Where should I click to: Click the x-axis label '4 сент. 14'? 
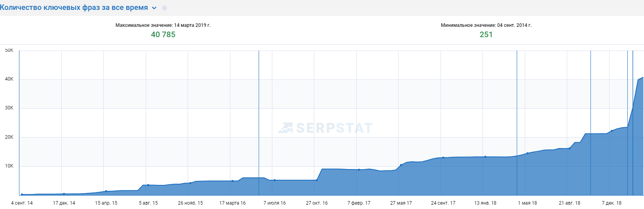(22, 203)
